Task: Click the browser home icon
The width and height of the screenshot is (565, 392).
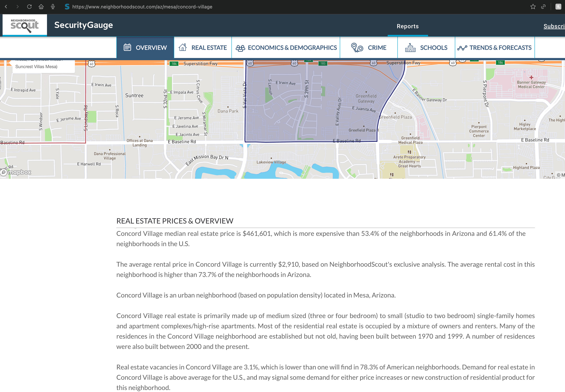Action: [41, 7]
